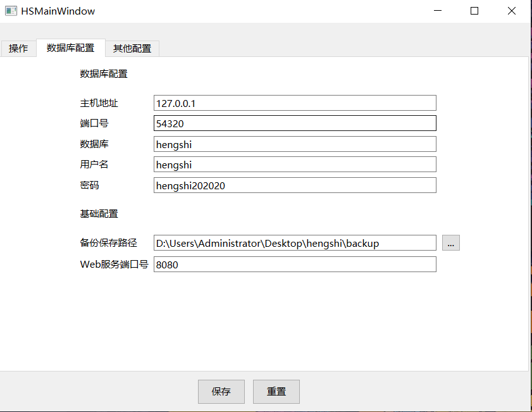Click the 备份保存路径 label
Viewport: 532px width, 412px height.
coord(109,242)
